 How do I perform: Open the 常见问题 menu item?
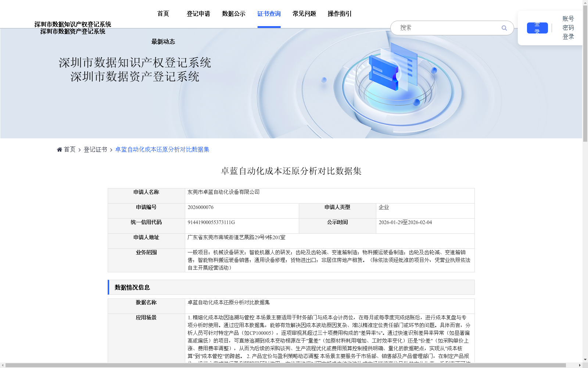tap(304, 14)
